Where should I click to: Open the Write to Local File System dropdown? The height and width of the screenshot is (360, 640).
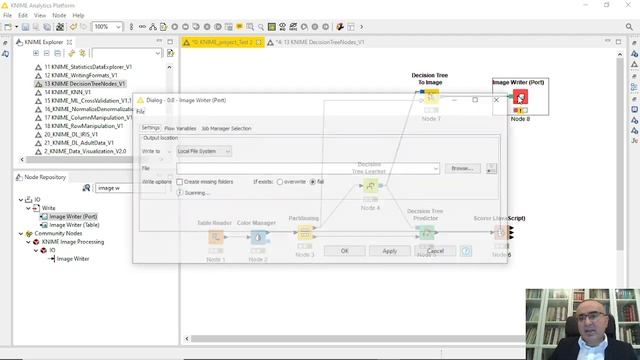pos(204,151)
